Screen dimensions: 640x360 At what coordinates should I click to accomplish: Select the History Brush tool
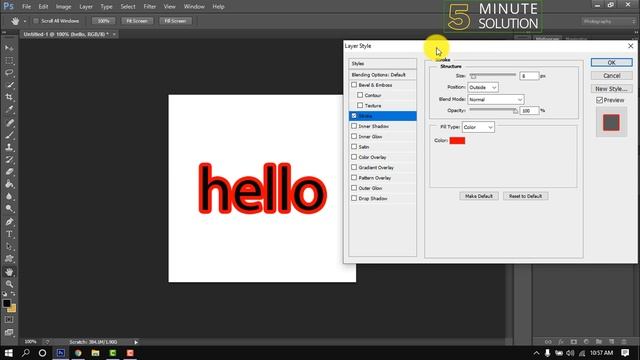(x=9, y=160)
